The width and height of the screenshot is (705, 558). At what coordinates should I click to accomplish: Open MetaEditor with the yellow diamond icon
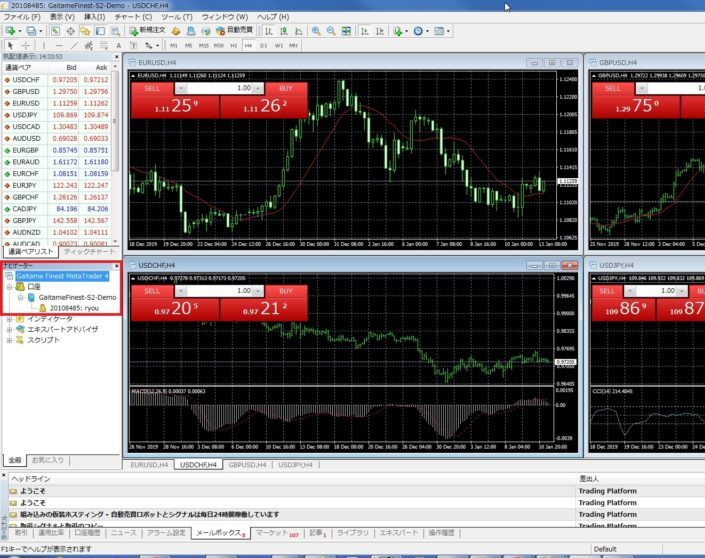click(x=176, y=31)
